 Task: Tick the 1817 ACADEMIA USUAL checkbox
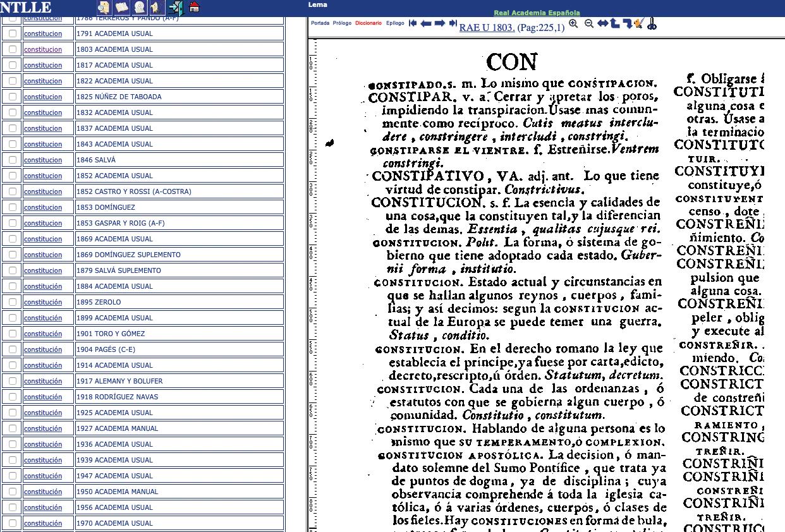click(12, 65)
